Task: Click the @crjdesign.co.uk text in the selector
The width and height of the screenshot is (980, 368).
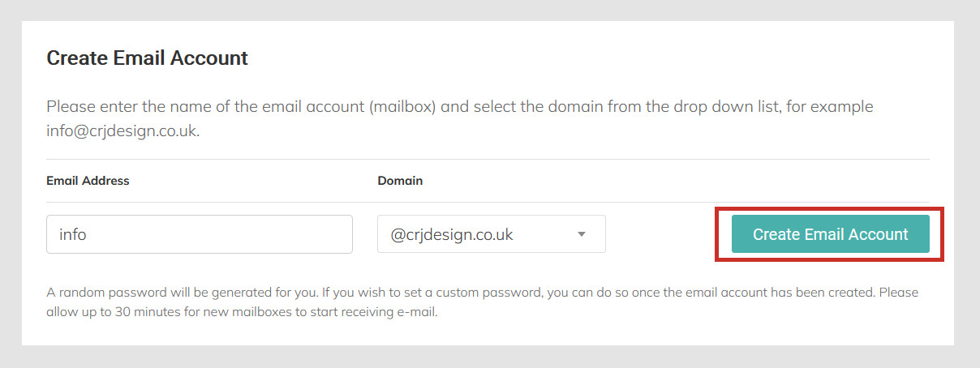Action: pyautogui.click(x=452, y=235)
